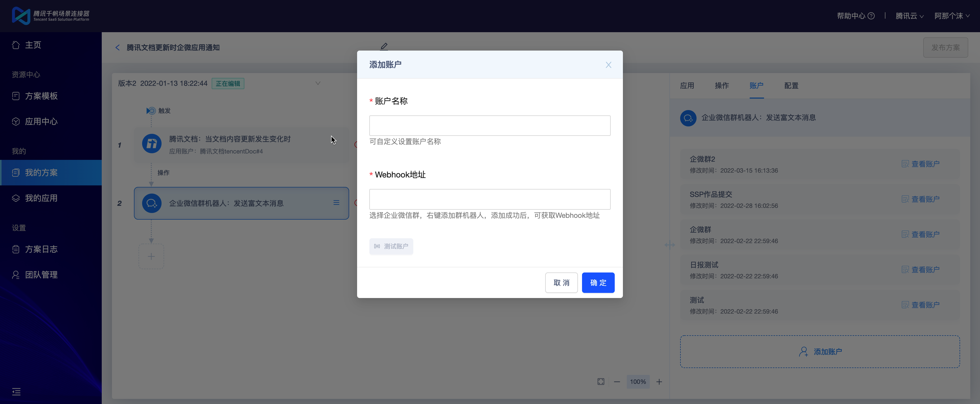Select the 企微群2 account row
The image size is (980, 404).
pyautogui.click(x=820, y=164)
